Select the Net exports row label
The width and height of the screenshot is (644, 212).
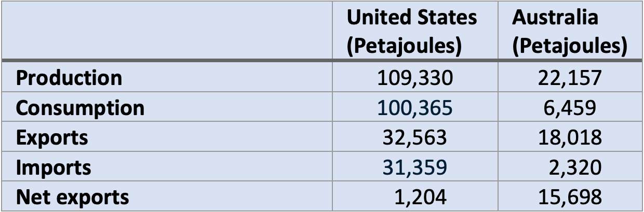(72, 197)
